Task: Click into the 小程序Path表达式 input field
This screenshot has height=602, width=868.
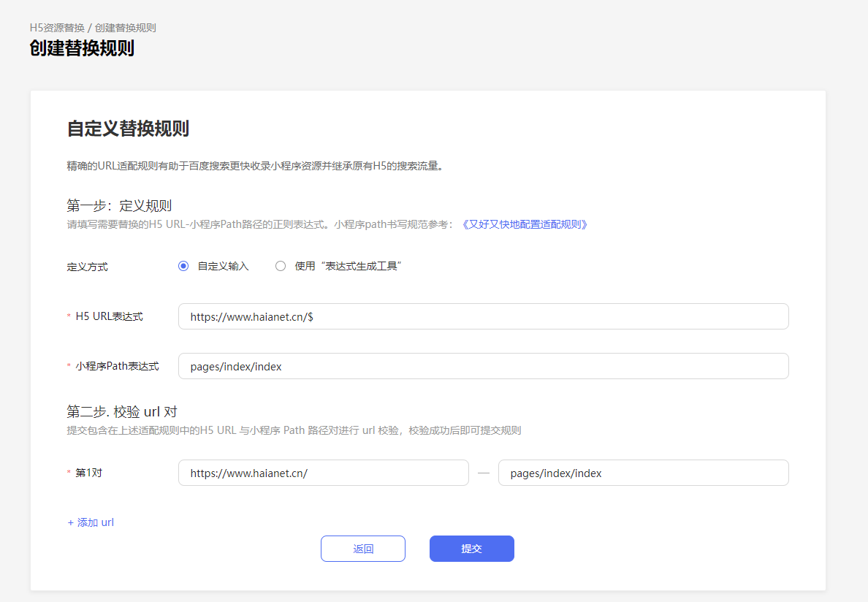Action: click(483, 366)
